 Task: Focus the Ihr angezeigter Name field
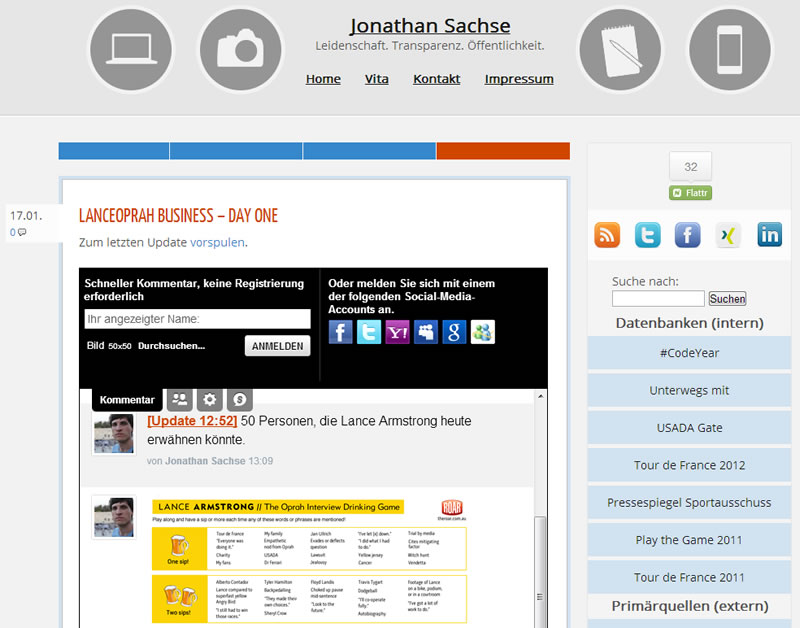click(197, 319)
